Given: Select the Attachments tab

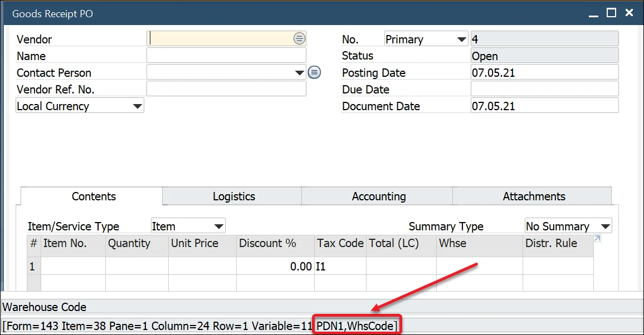Looking at the screenshot, I should click(533, 196).
